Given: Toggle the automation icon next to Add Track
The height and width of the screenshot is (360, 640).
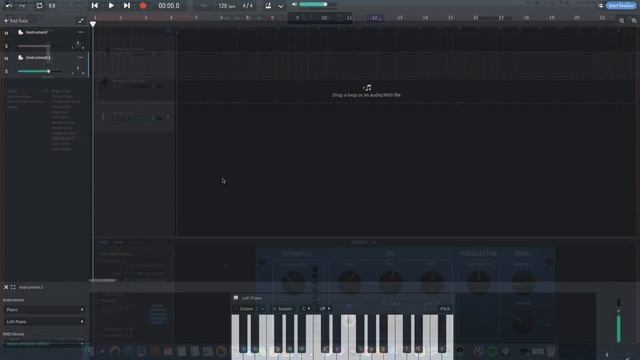Looking at the screenshot, I should click(80, 21).
